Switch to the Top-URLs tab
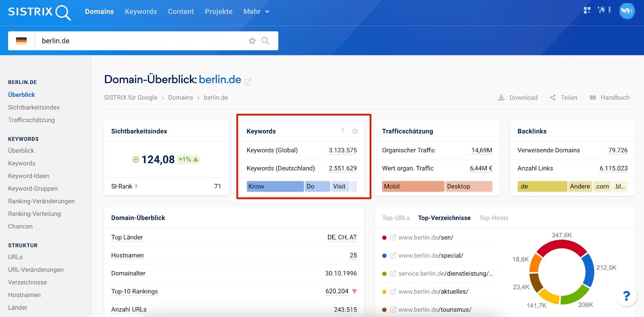This screenshot has width=644, height=317. click(x=396, y=218)
